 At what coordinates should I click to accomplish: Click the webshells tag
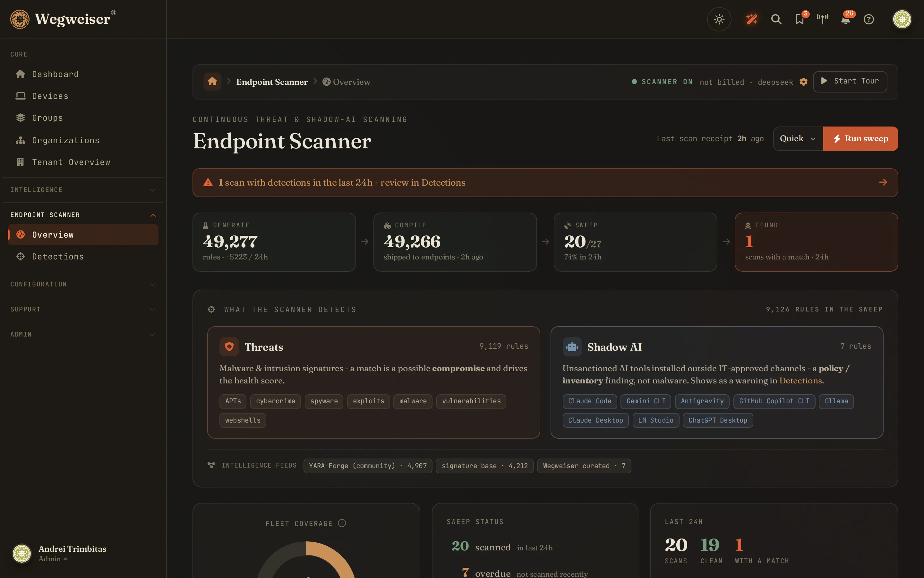tap(243, 421)
